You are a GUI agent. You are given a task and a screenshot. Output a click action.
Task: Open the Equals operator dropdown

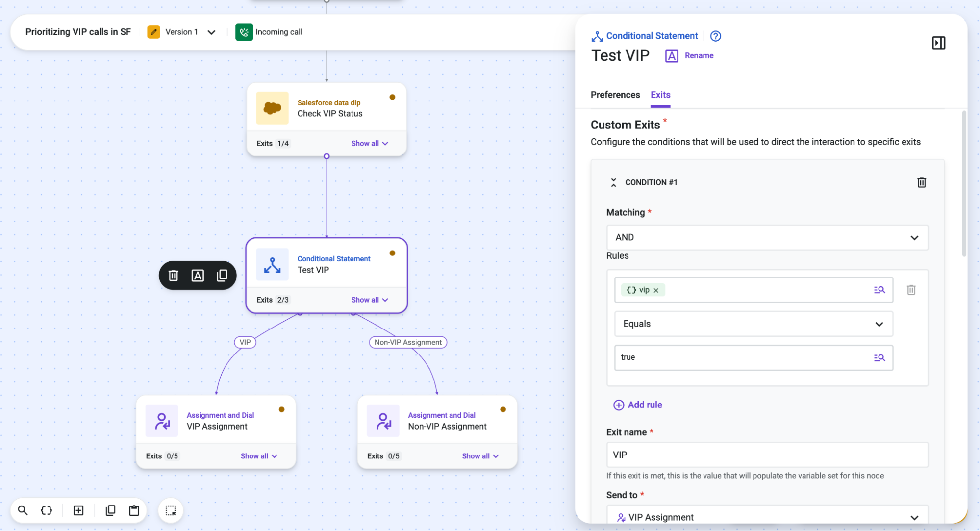point(753,324)
